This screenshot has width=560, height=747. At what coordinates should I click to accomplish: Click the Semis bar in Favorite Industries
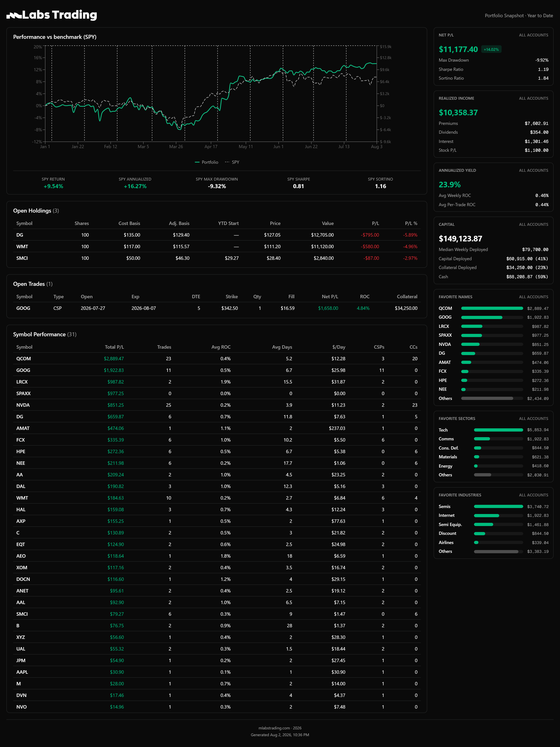[498, 507]
